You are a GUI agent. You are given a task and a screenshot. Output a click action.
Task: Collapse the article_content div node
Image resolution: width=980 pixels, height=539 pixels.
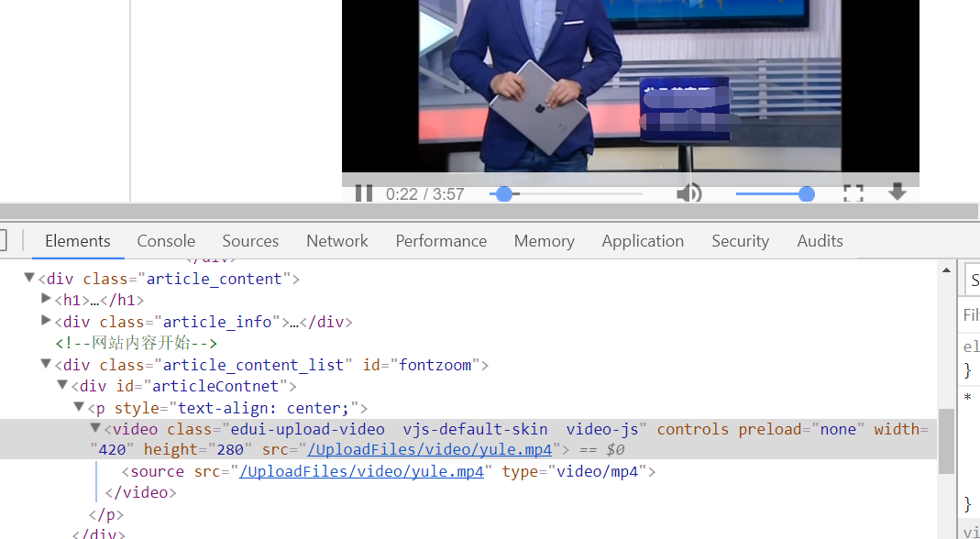[x=29, y=278]
